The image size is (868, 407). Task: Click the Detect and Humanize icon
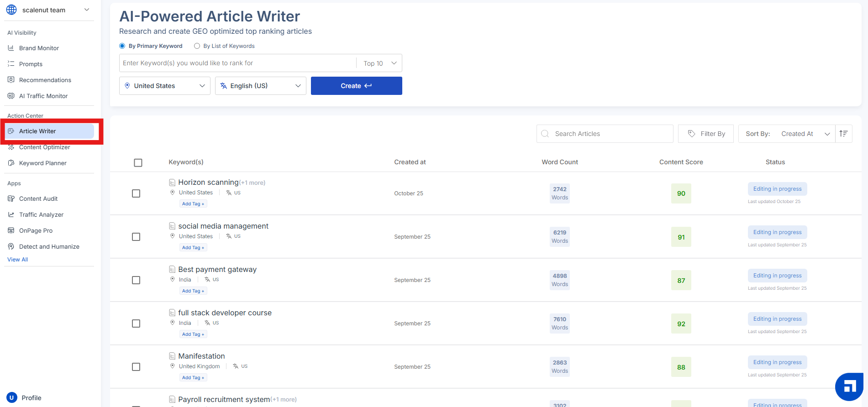pyautogui.click(x=11, y=246)
